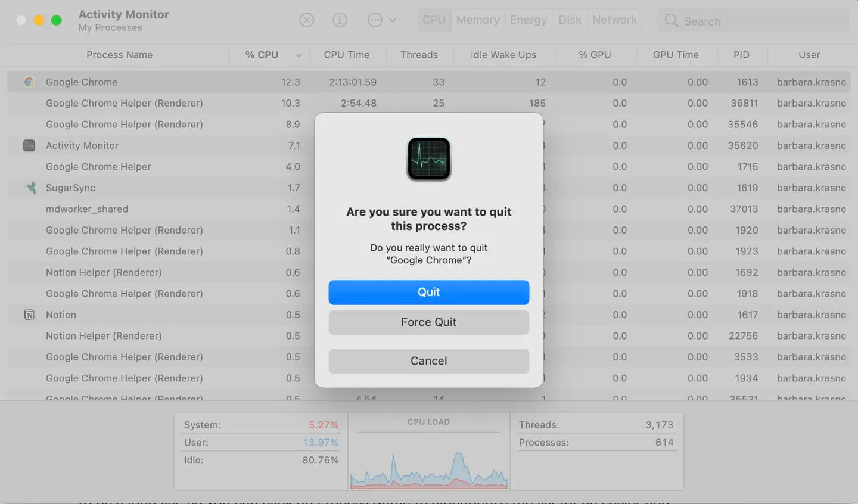This screenshot has width=858, height=504.
Task: Sort by the PID column header
Action: 741,55
